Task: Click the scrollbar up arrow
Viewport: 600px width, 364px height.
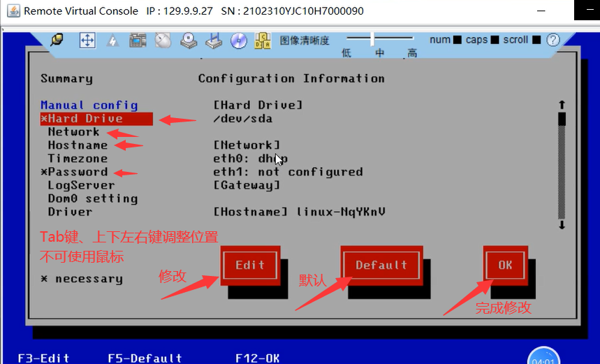Action: coord(562,105)
